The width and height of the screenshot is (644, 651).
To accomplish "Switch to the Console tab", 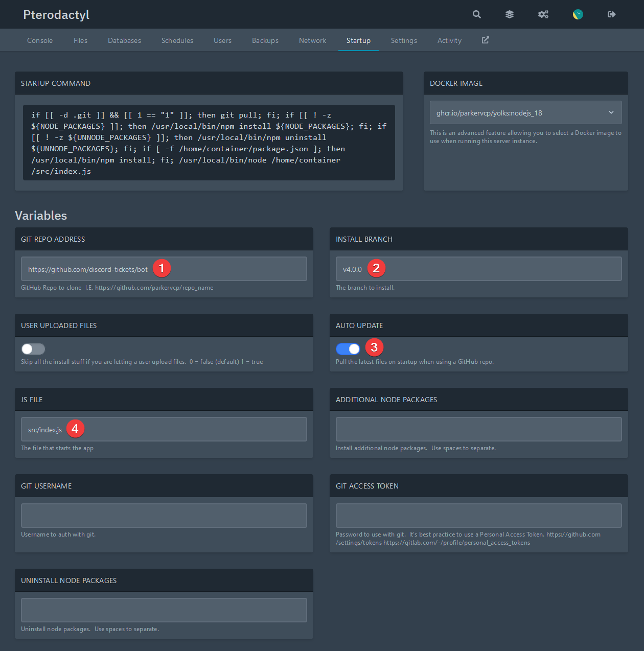I will coord(39,40).
